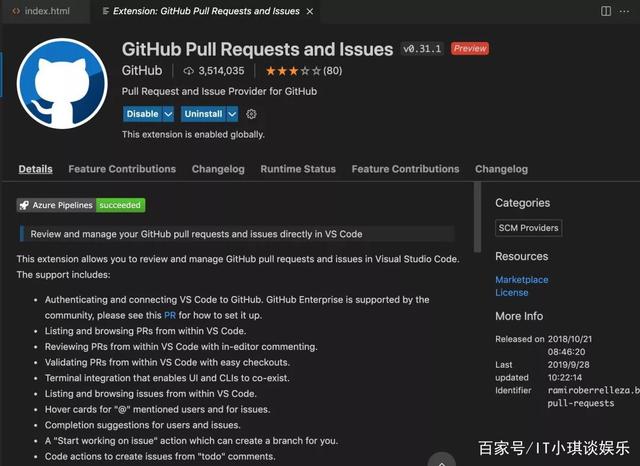Click the "Start working on issue" bullet
Screen dimensions: 640x466
(191, 441)
